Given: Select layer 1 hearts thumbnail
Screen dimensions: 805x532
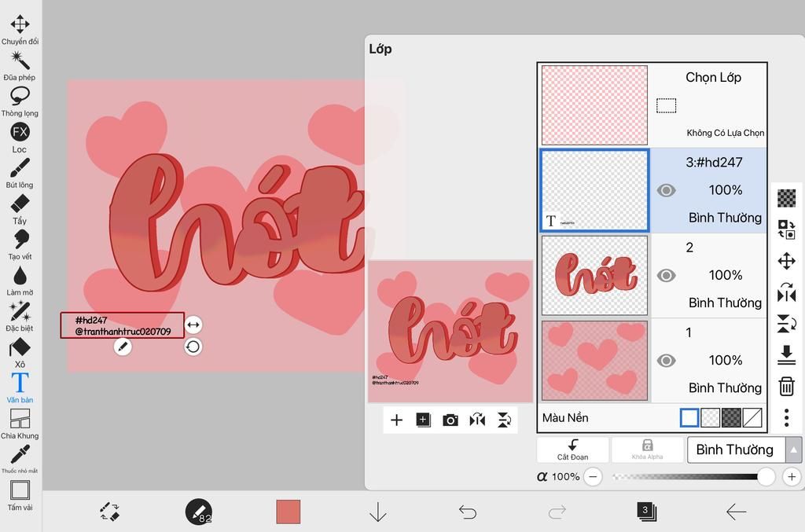Looking at the screenshot, I should pos(594,361).
